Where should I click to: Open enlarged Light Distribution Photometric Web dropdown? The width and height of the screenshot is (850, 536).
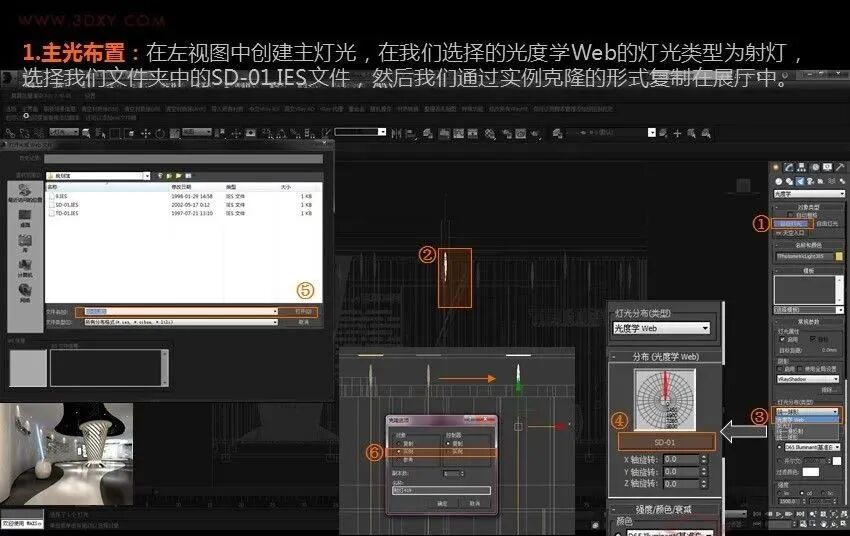661,328
